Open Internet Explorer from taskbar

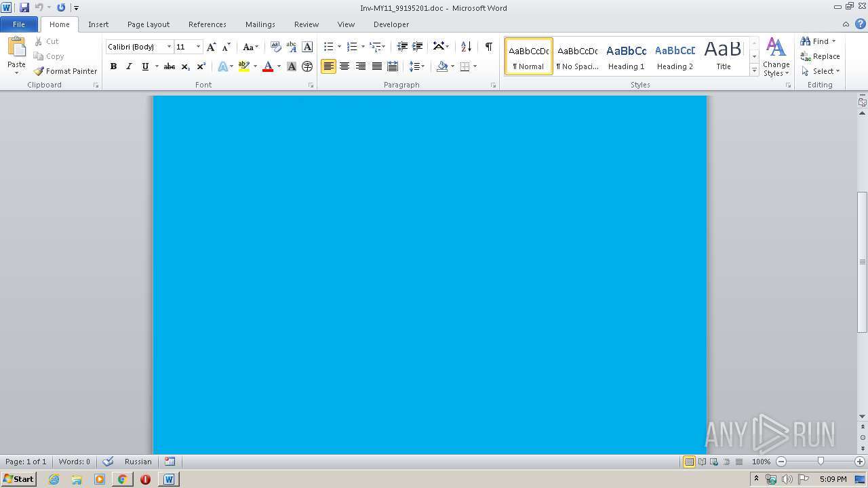(x=54, y=479)
